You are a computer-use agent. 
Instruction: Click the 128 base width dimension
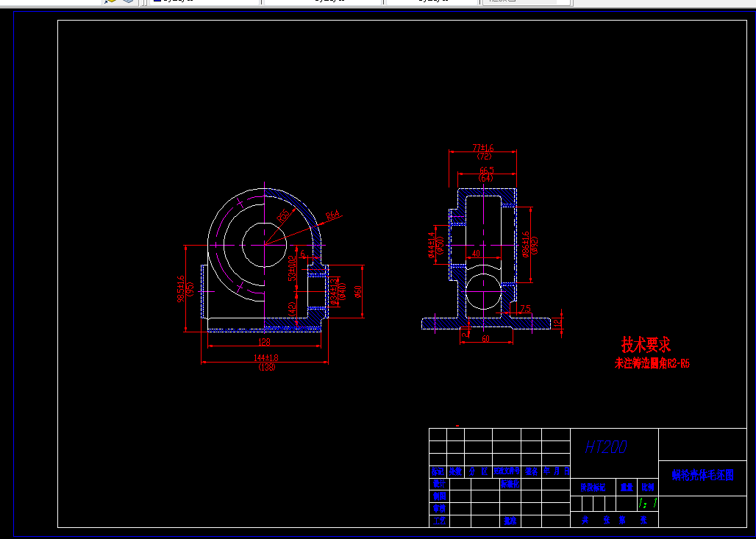click(264, 342)
